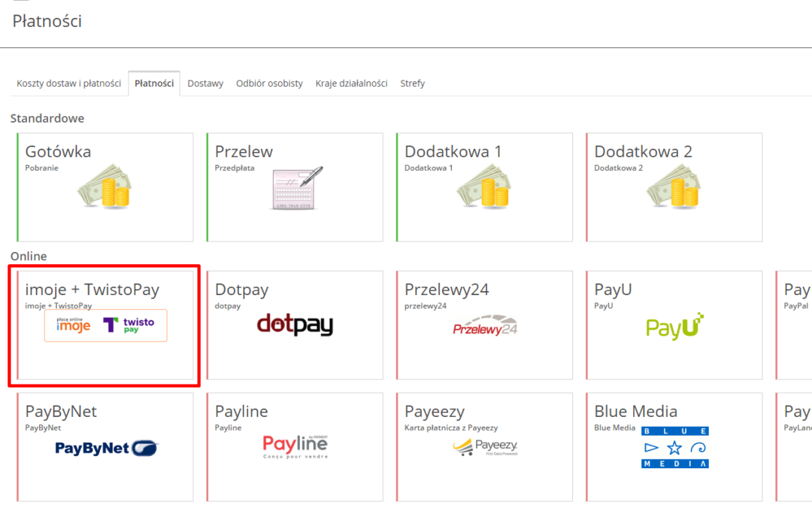Click the Gotówka cash and coins icon

106,186
